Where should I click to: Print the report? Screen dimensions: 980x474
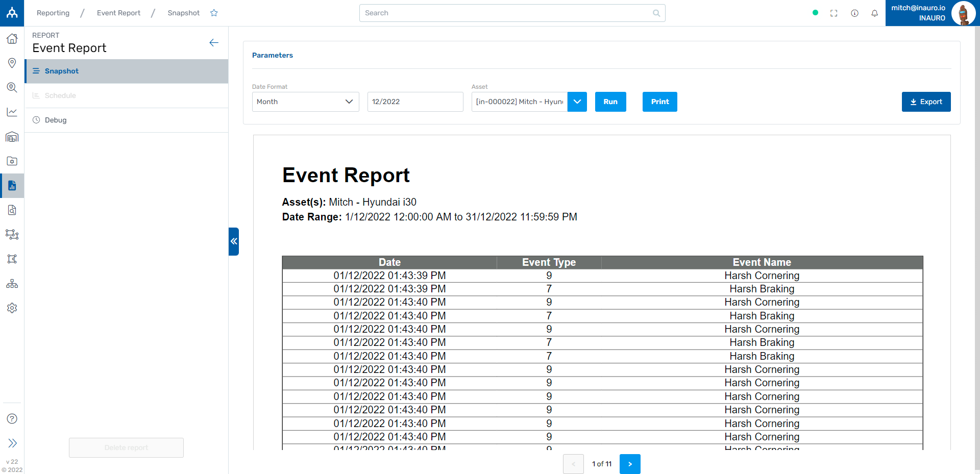click(660, 102)
